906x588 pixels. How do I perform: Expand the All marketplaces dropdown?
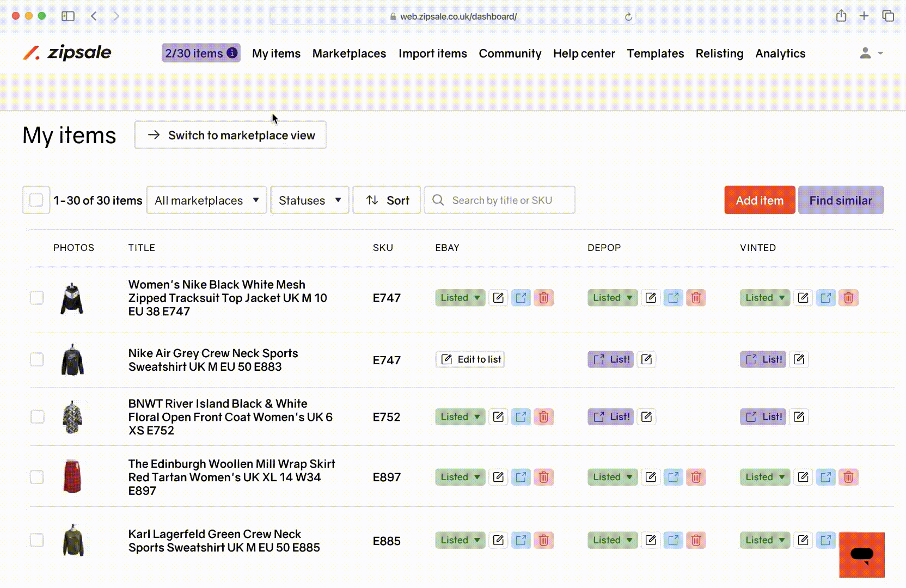(206, 200)
